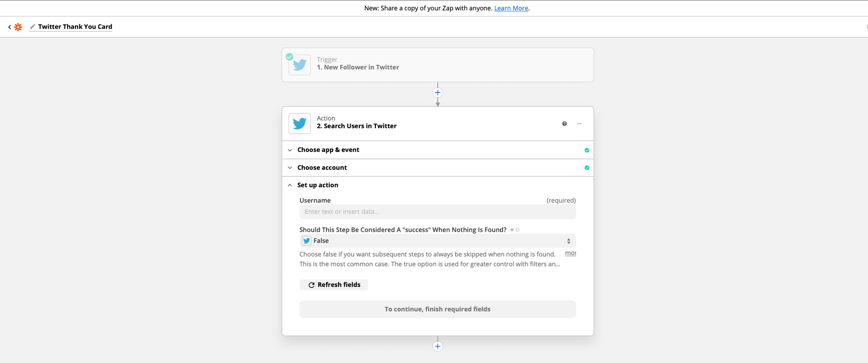Open the Learn More link in banner
This screenshot has height=363, width=868.
(x=511, y=8)
